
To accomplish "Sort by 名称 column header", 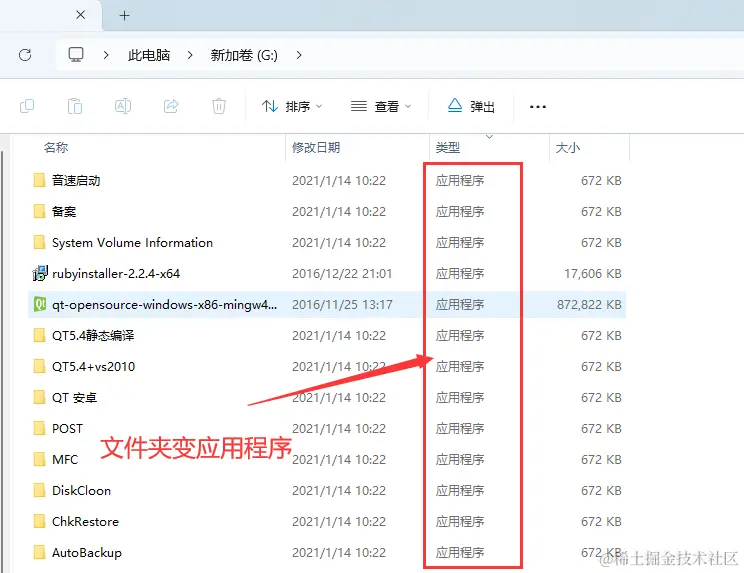I will click(56, 148).
